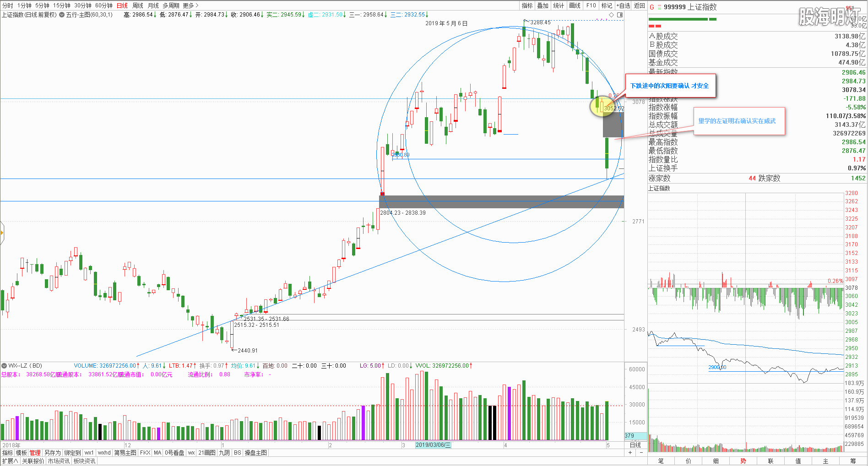
Task: Open the 多周期 multi-period view
Action: [x=171, y=5]
